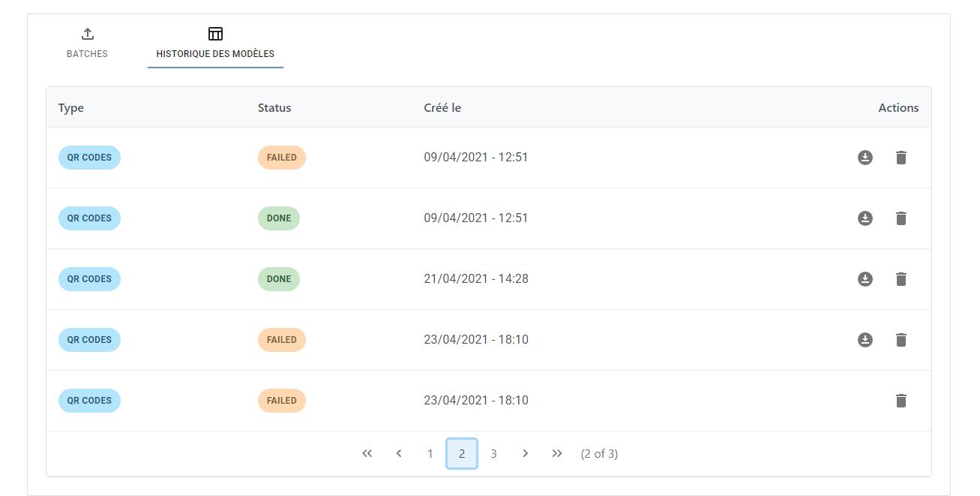
Task: Advance to the next page
Action: pyautogui.click(x=525, y=453)
